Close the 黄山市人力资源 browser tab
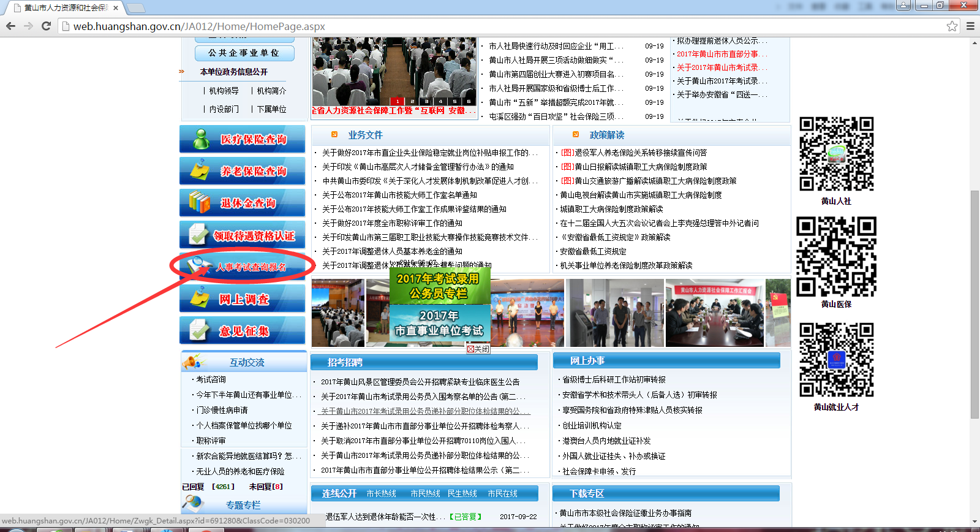 tap(116, 8)
